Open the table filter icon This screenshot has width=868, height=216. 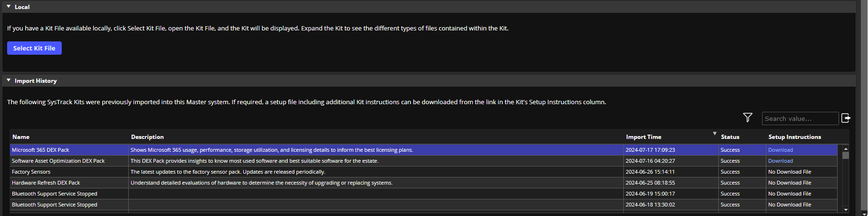tap(747, 118)
